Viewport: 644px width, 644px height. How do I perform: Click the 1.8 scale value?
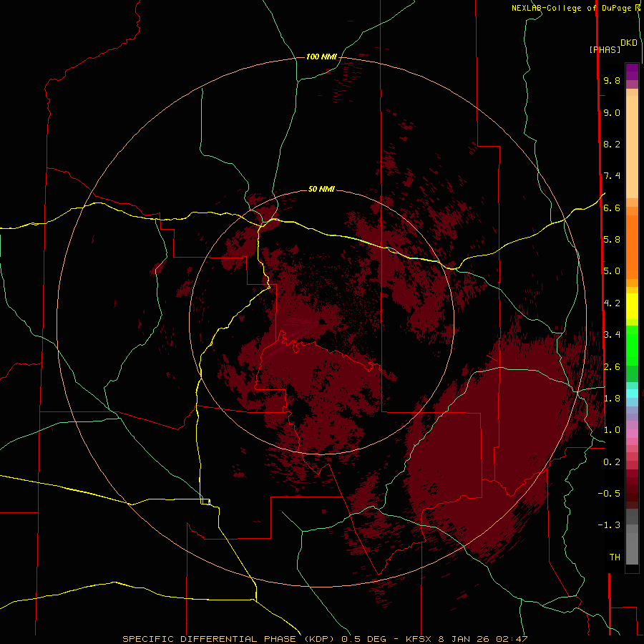click(612, 399)
